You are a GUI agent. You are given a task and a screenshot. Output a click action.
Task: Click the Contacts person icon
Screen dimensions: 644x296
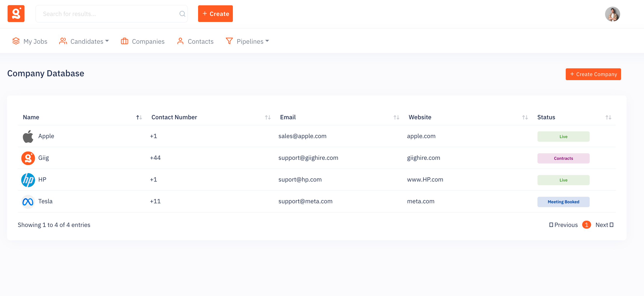point(180,41)
